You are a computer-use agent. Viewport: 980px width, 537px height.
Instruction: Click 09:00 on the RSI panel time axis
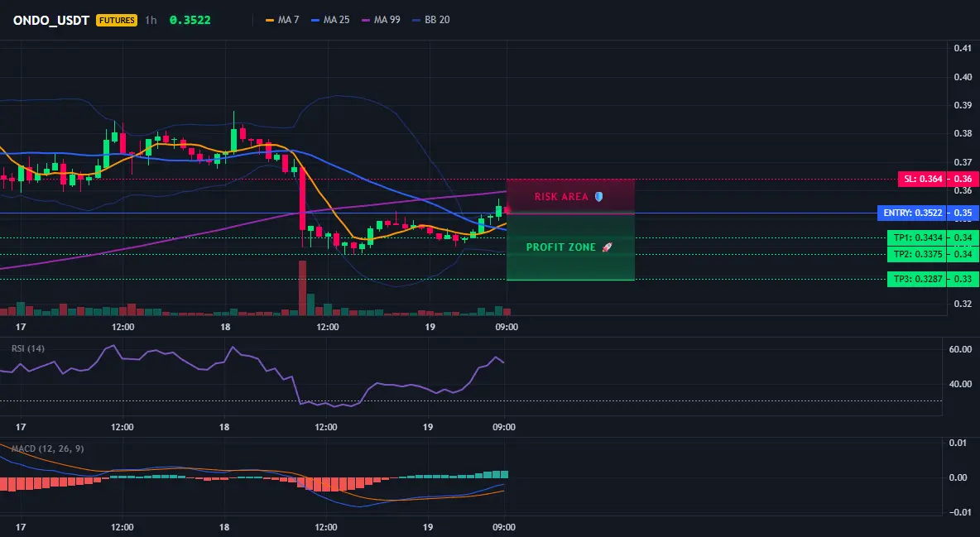coord(504,427)
